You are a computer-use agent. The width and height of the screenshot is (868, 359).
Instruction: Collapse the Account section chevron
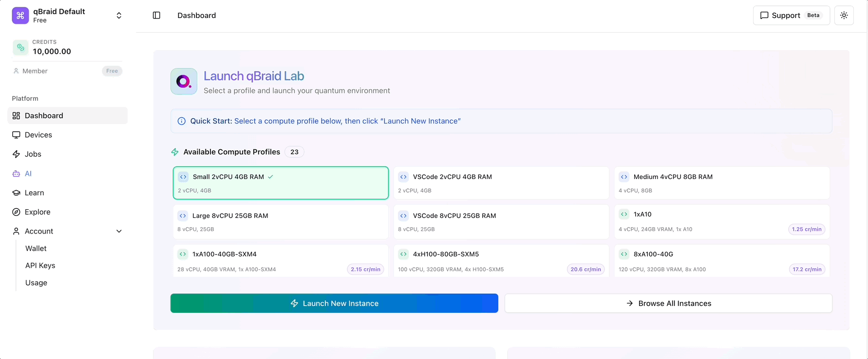coord(119,231)
